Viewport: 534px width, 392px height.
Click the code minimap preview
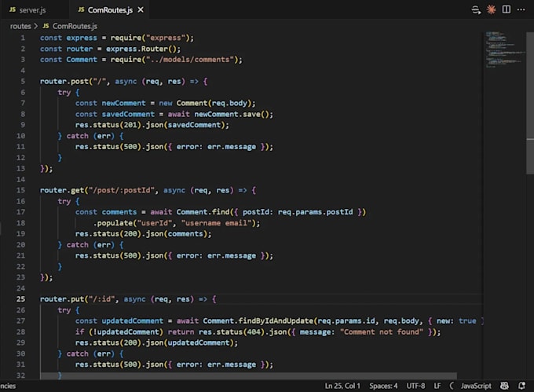[505, 49]
